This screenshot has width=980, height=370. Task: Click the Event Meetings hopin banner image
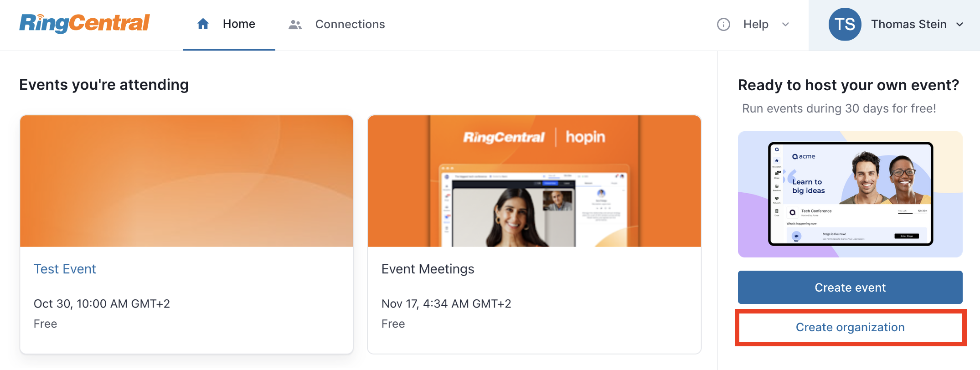(x=534, y=181)
